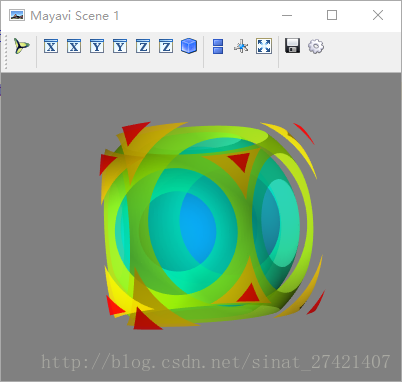Click the 3D isosurface render in viewport

(x=211, y=226)
